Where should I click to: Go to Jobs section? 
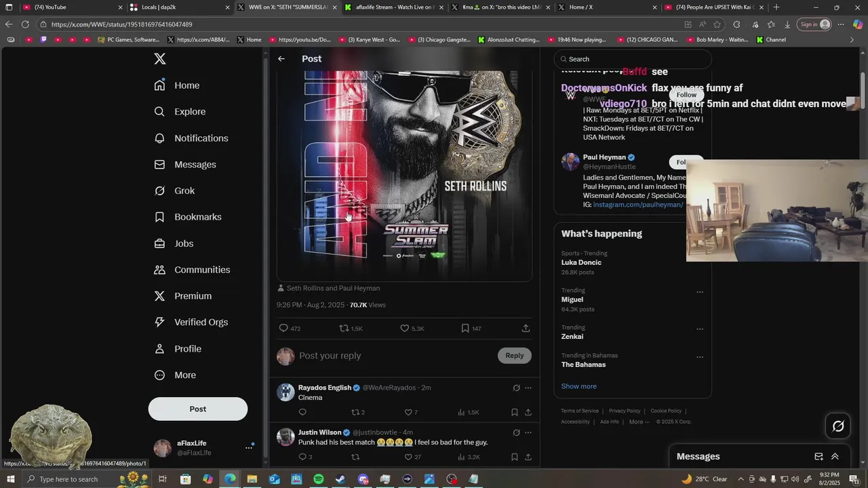click(174, 243)
